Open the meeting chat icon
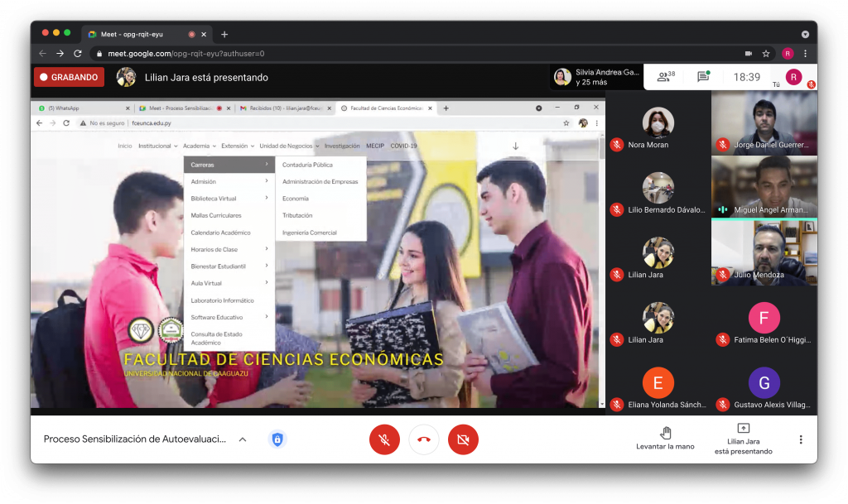Viewport: 848px width, 504px height. [x=703, y=77]
